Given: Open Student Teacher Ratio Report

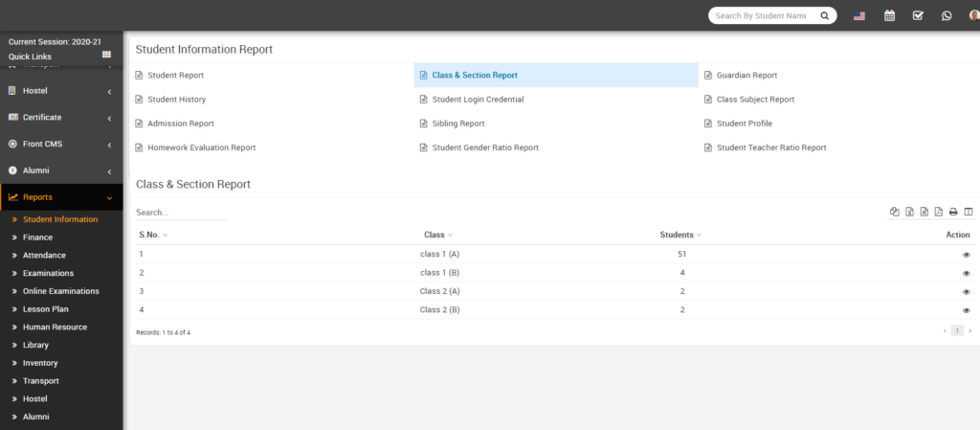Looking at the screenshot, I should (772, 148).
